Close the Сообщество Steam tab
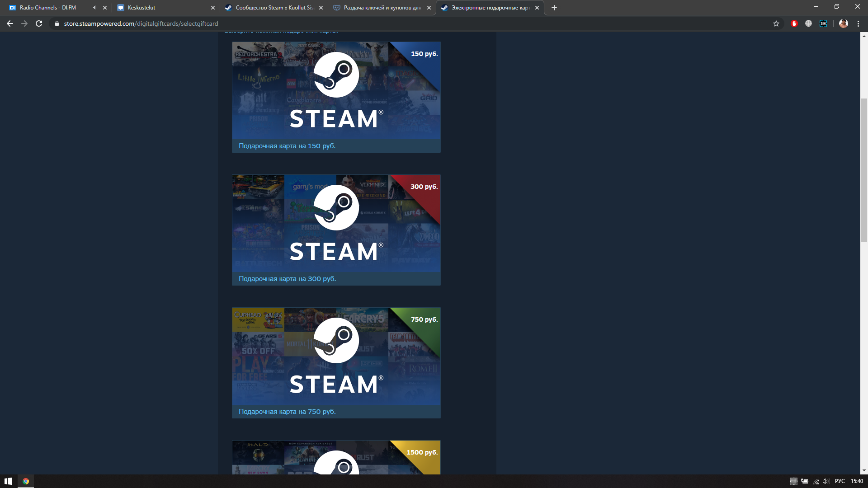The width and height of the screenshot is (868, 488). tap(321, 8)
